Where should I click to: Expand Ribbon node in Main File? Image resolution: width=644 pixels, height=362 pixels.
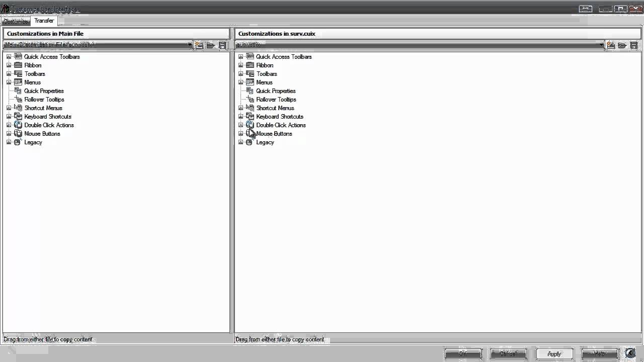point(9,65)
